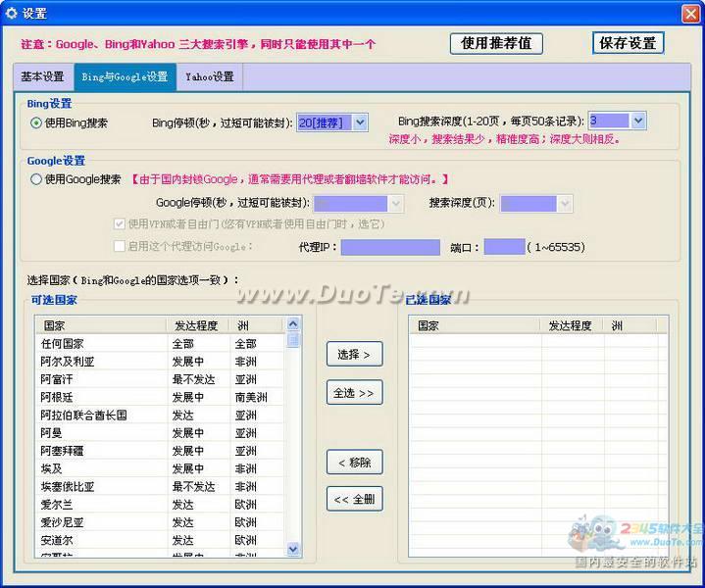Click the << 全删 button
This screenshot has height=588, width=705.
pyautogui.click(x=354, y=499)
